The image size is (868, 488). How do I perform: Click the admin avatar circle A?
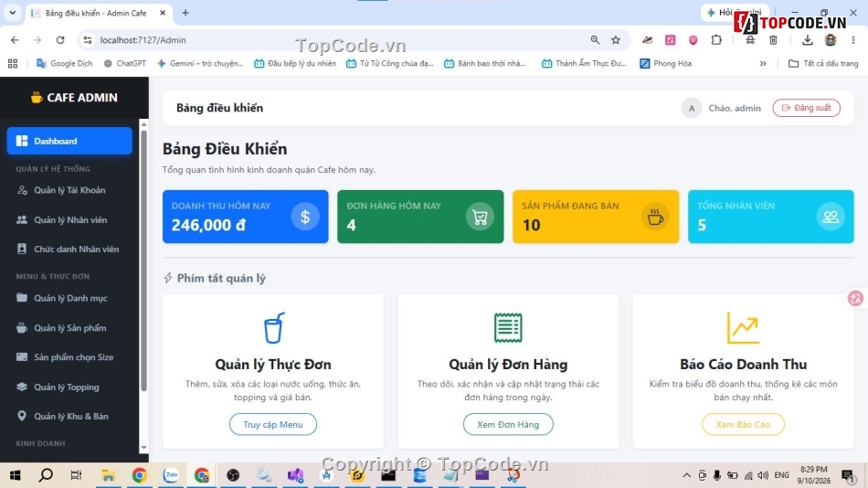[692, 108]
